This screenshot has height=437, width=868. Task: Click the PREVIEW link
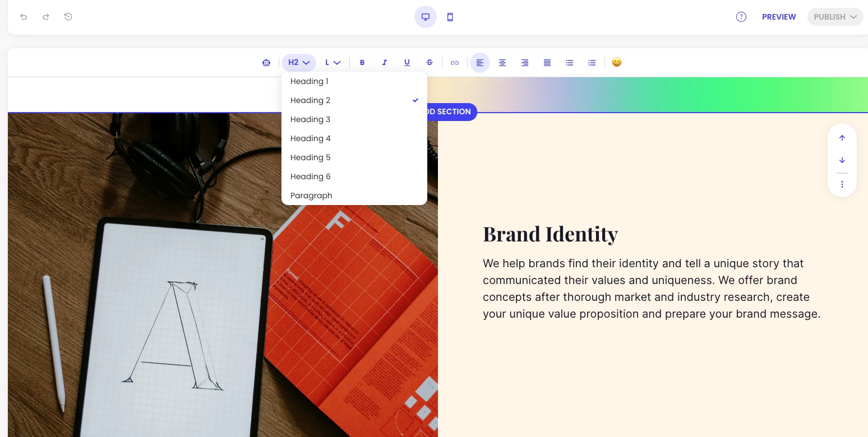(779, 17)
